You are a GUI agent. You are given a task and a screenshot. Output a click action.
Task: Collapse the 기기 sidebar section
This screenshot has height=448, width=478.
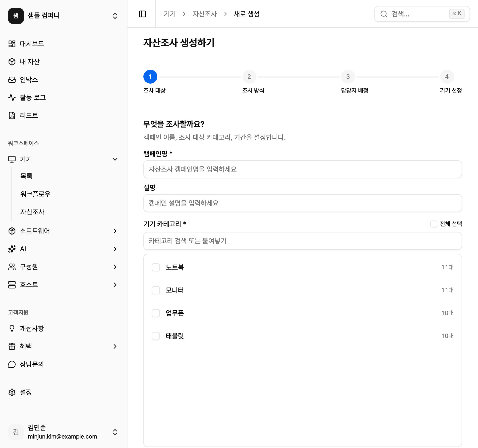tap(115, 159)
